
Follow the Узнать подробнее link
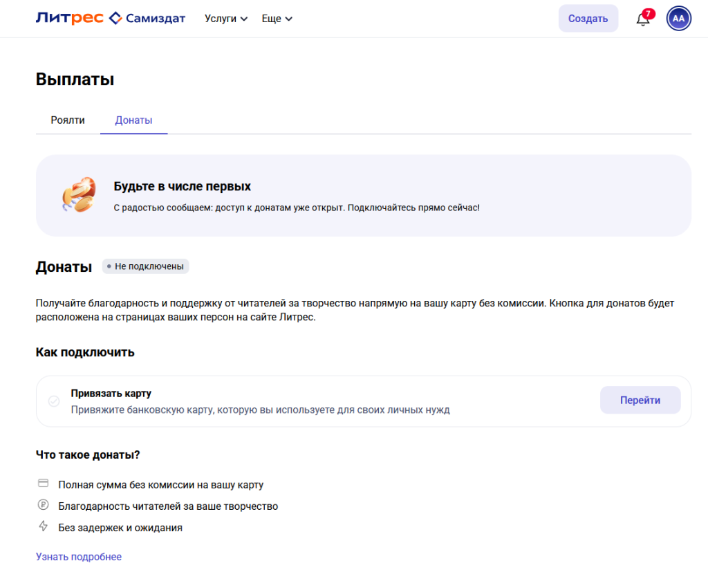click(79, 557)
